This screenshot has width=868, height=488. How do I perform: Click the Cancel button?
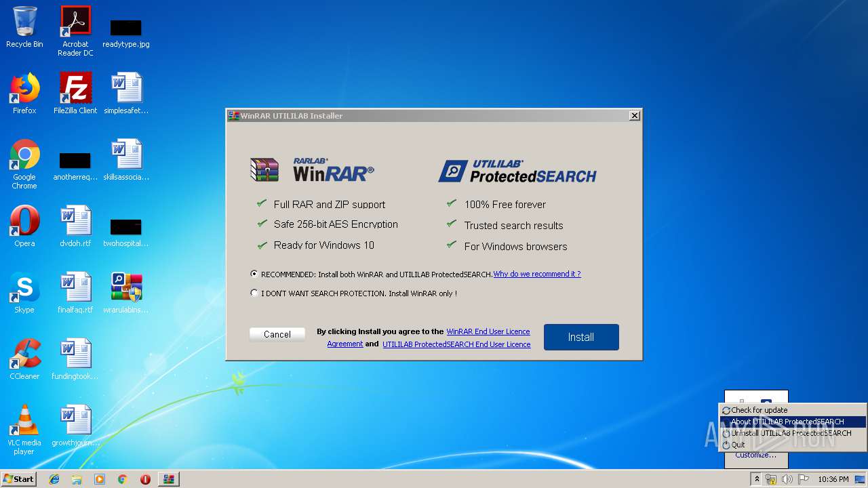click(x=277, y=334)
